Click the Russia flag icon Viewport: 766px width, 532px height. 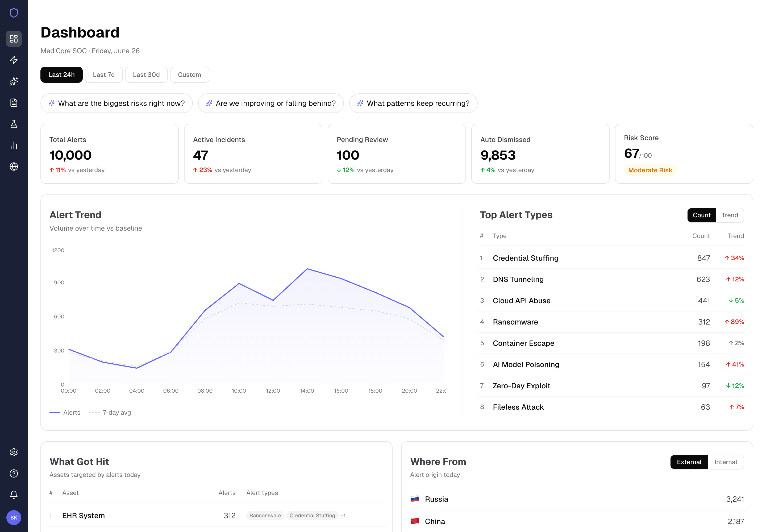click(x=415, y=499)
